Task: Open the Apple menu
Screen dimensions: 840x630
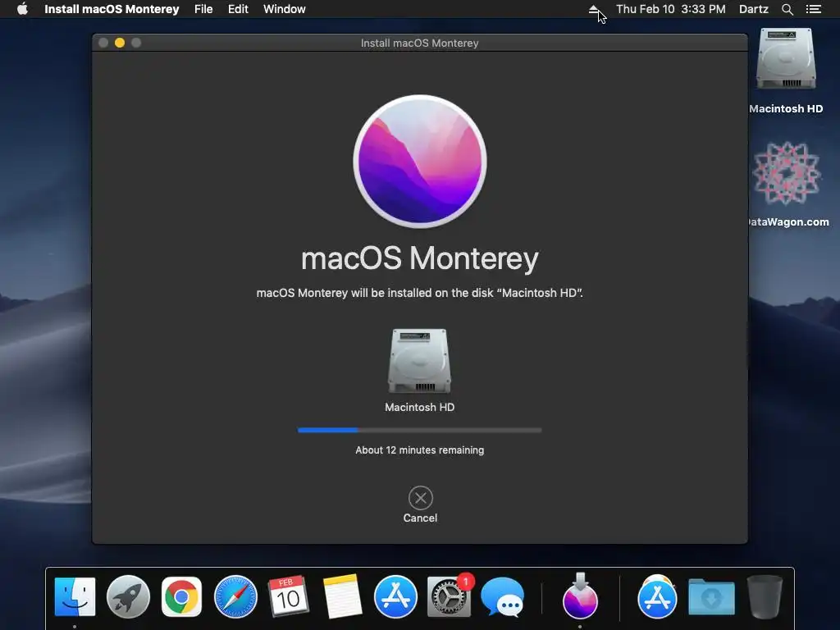Action: click(x=22, y=9)
